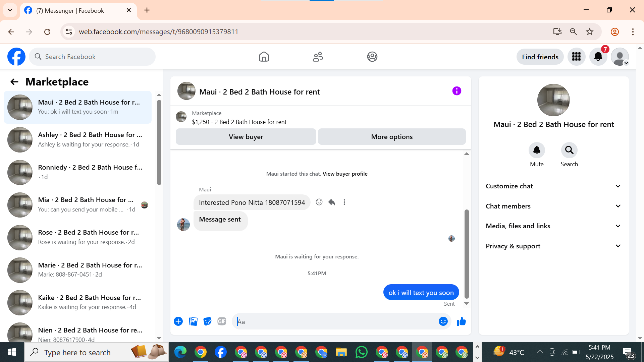
Task: Expand the Chat members section
Action: 553,206
